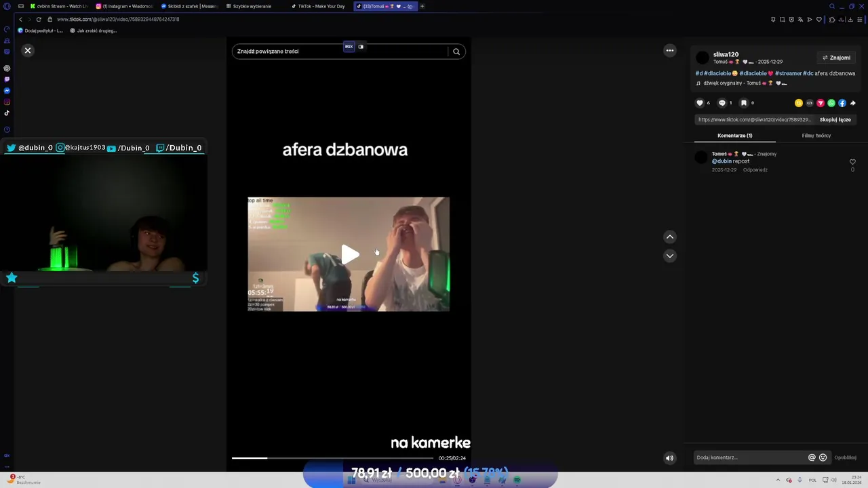Click the search magnifier in related content bar
Image resolution: width=868 pixels, height=488 pixels.
(x=456, y=52)
